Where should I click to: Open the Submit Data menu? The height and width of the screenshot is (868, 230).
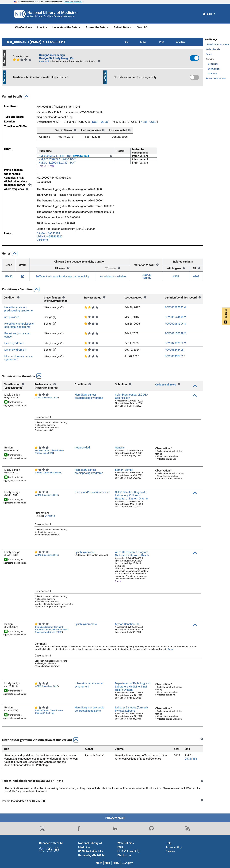(x=123, y=27)
